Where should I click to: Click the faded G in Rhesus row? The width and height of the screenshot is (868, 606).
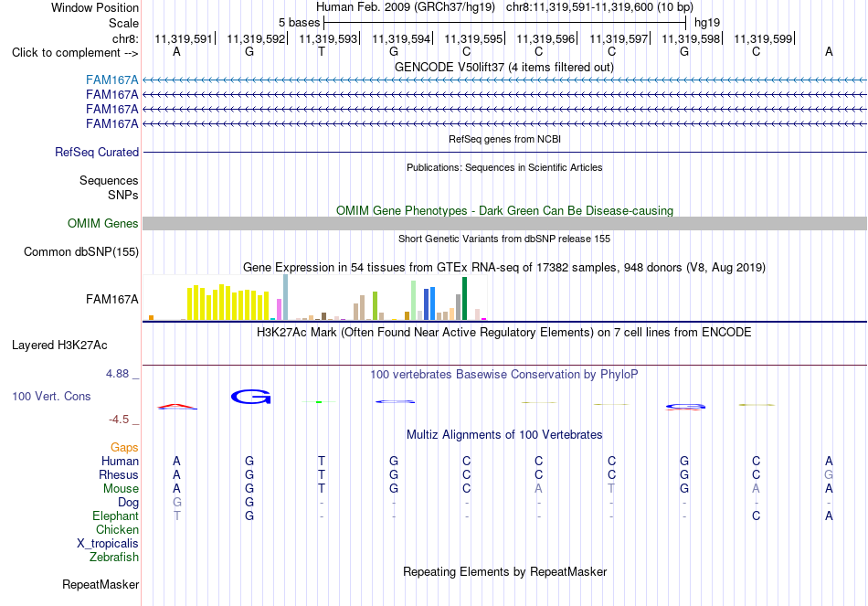coord(829,474)
